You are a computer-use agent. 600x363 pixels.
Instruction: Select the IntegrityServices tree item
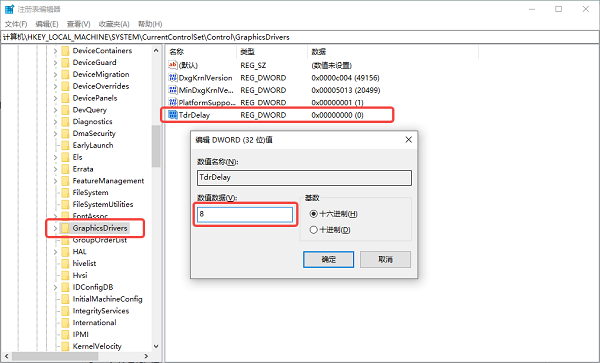pos(101,311)
